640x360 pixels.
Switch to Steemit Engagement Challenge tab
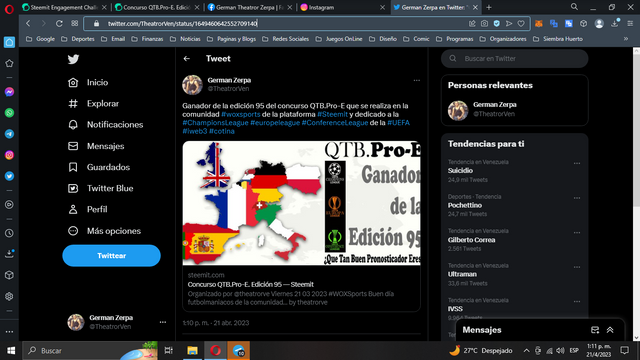65,7
